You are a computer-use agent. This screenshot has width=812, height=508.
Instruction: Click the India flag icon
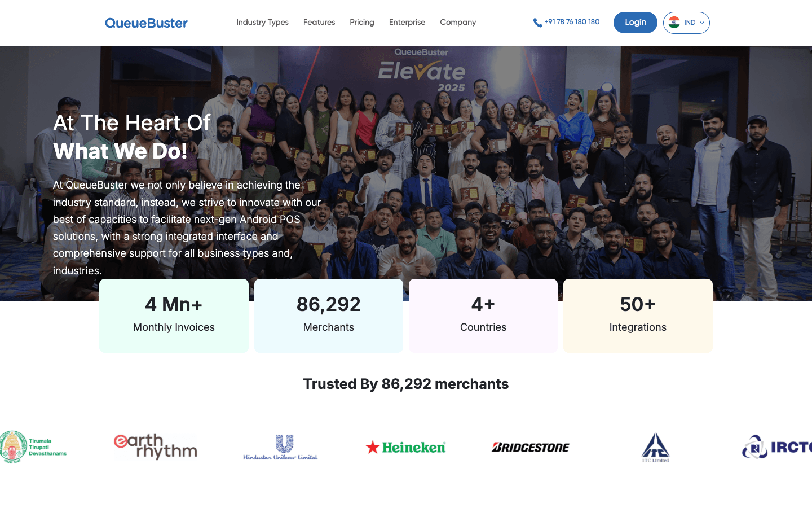click(674, 23)
